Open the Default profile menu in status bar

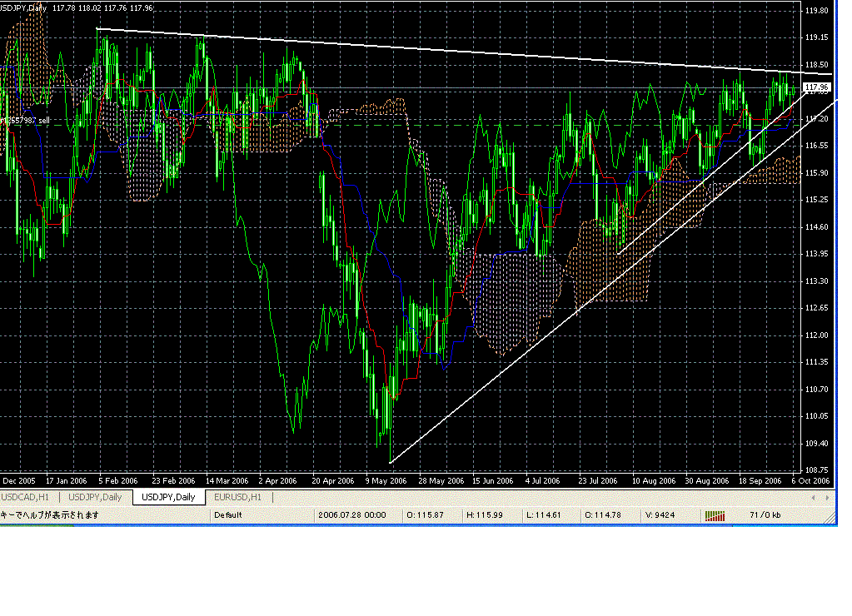(x=227, y=515)
